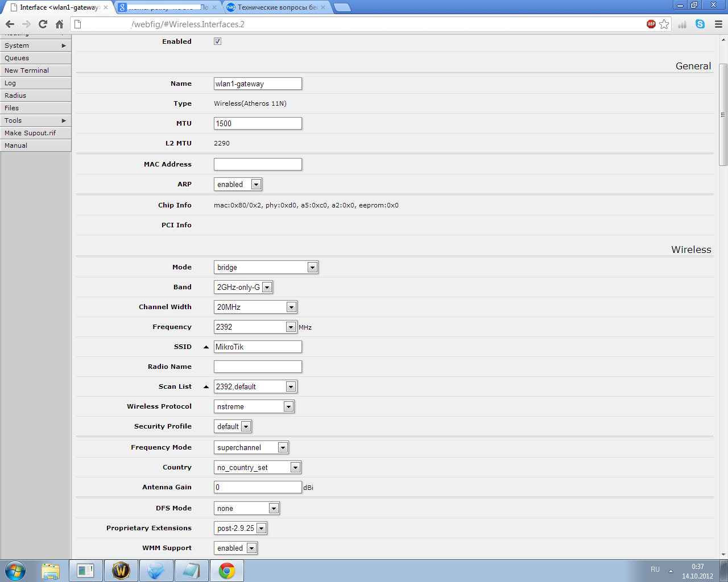
Task: Open the Chrome hamburger menu
Action: point(718,24)
